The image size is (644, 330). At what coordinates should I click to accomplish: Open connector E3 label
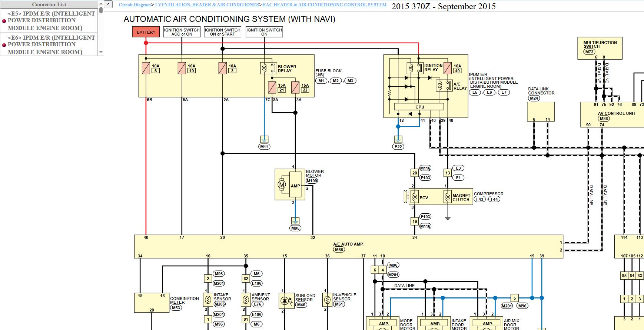pyautogui.click(x=458, y=168)
